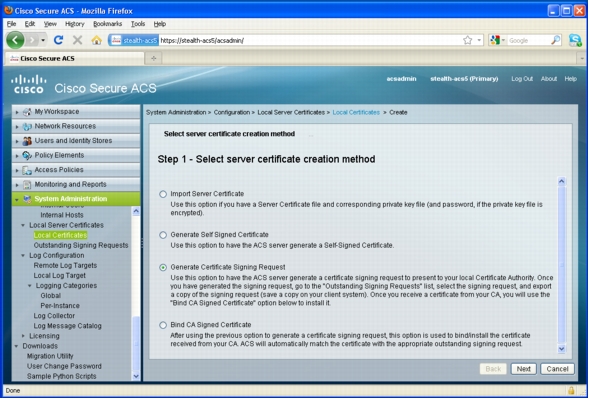Open User Change Password under Downloads

(x=64, y=366)
